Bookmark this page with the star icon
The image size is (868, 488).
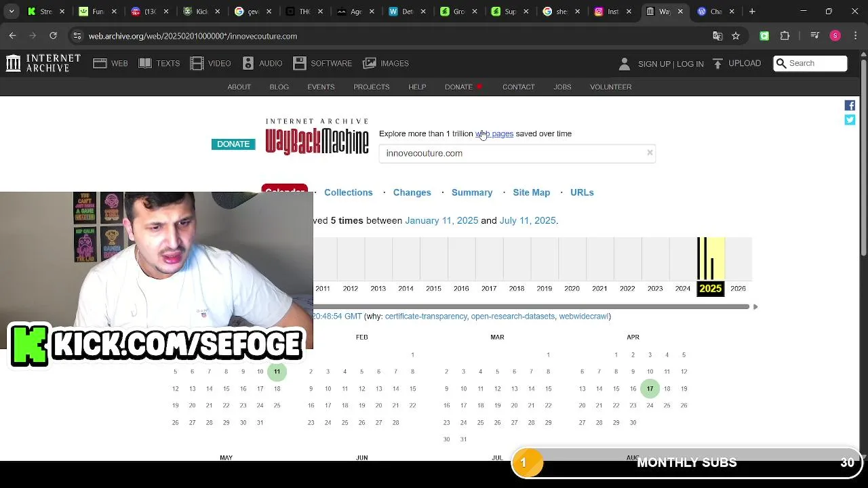coord(736,36)
